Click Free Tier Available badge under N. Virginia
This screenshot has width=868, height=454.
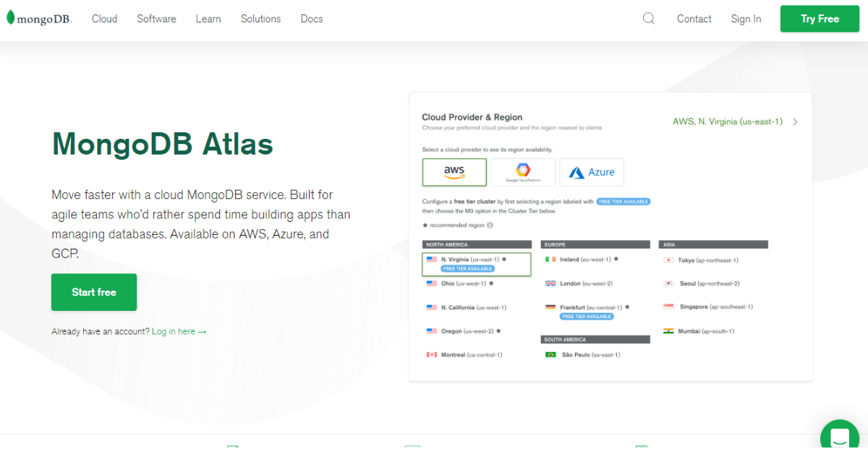click(468, 268)
